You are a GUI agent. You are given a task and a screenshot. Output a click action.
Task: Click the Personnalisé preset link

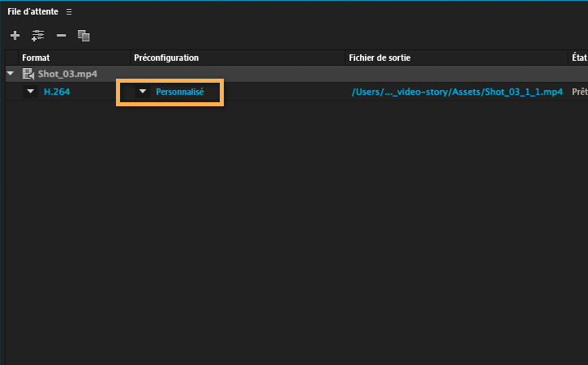click(179, 92)
